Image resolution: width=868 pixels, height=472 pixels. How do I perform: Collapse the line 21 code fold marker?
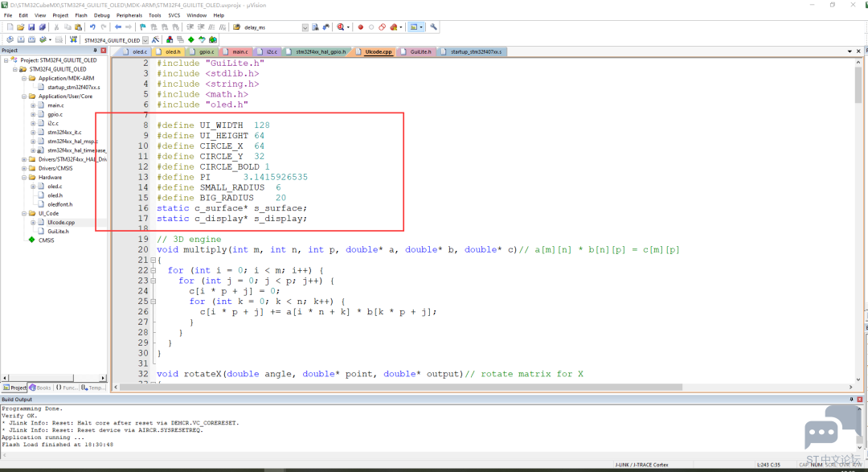[154, 260]
